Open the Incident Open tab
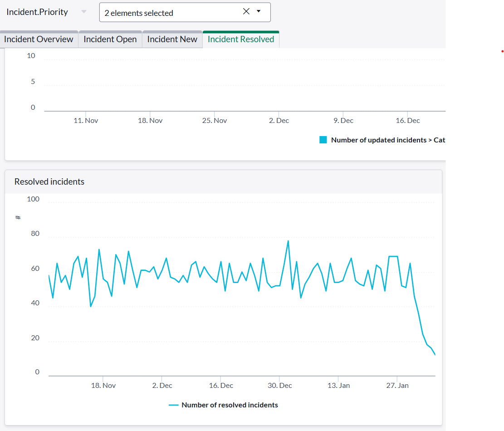 [110, 39]
